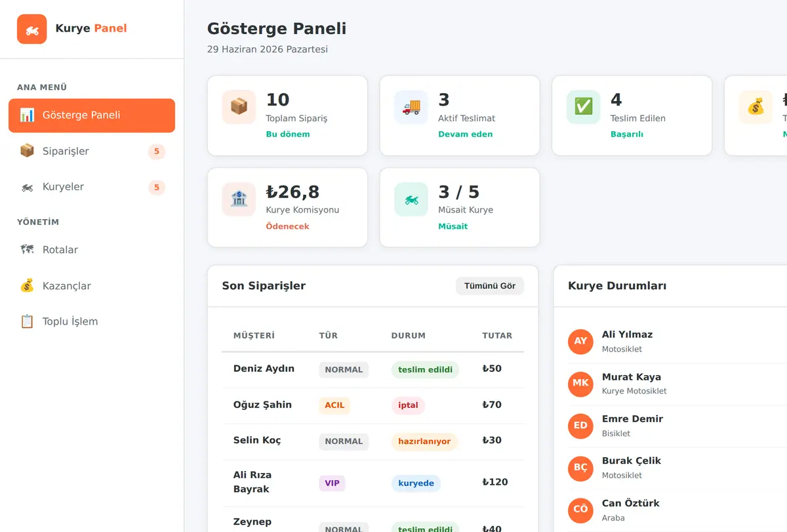The height and width of the screenshot is (532, 787).
Task: Click the VIP tag on Ali Rıza Bayrak's order
Action: [x=333, y=483]
